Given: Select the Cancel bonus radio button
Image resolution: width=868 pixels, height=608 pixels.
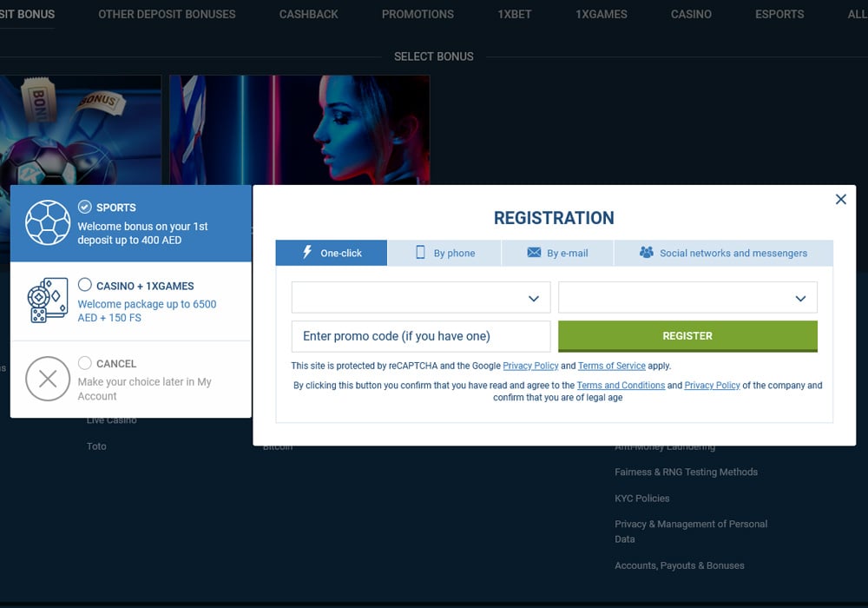Looking at the screenshot, I should tap(85, 363).
